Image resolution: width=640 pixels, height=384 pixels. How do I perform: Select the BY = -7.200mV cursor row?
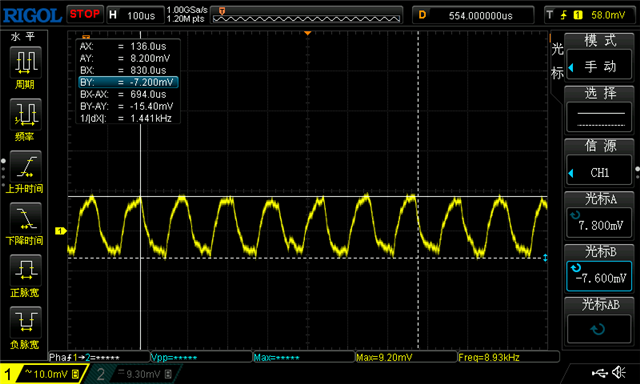128,82
